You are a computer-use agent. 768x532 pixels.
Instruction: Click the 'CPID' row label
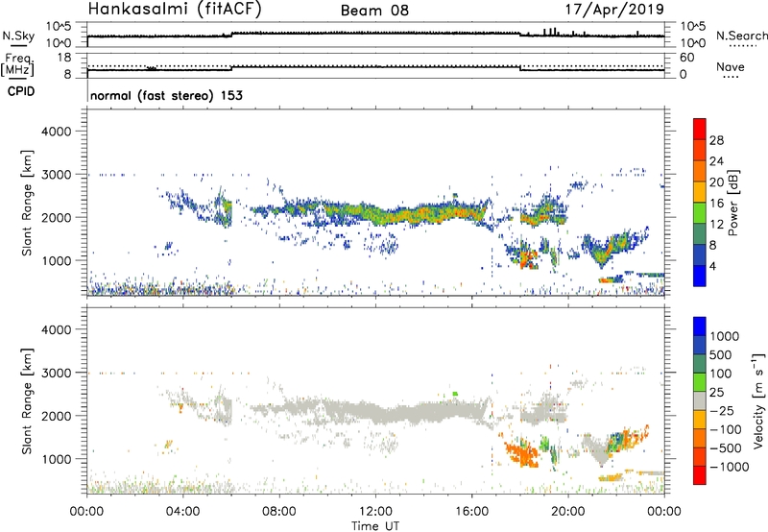tap(21, 91)
